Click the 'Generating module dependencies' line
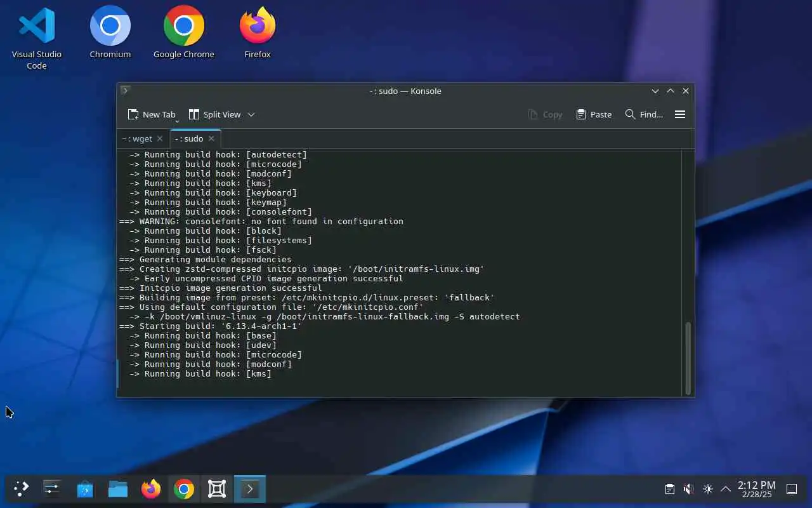Image resolution: width=812 pixels, height=508 pixels. point(206,259)
